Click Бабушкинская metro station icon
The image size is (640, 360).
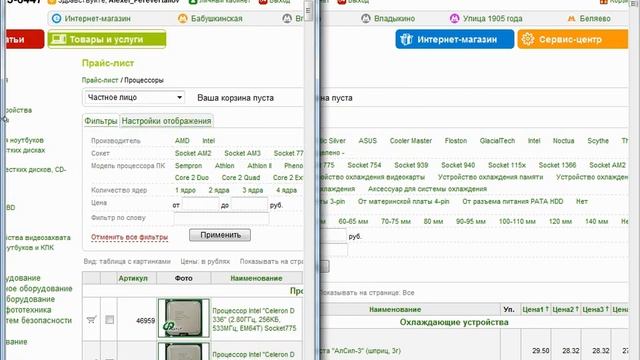tap(182, 18)
